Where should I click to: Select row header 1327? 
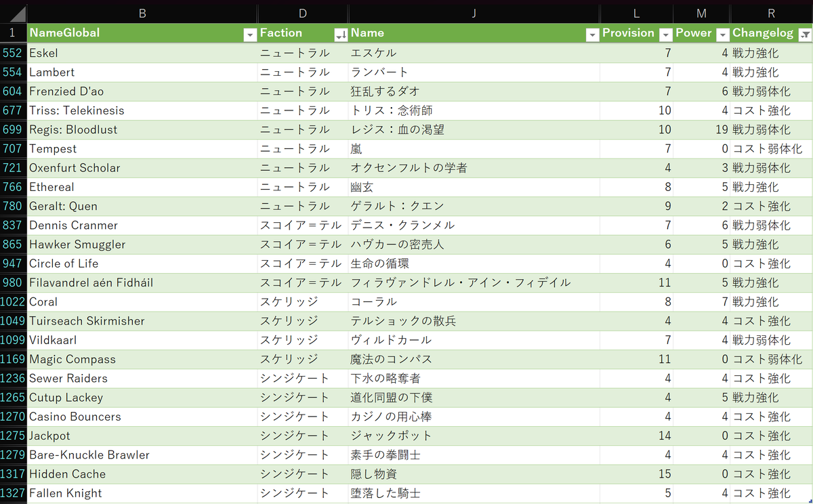point(14,493)
